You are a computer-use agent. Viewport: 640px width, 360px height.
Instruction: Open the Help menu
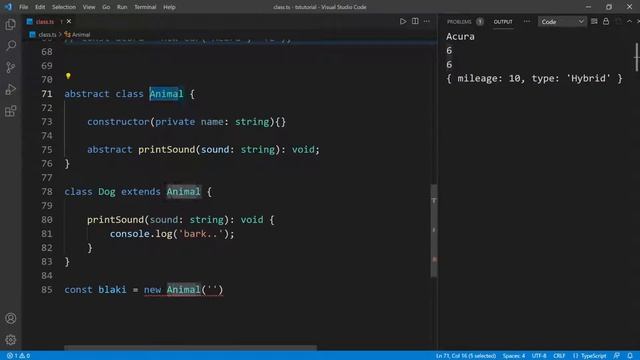pyautogui.click(x=169, y=7)
